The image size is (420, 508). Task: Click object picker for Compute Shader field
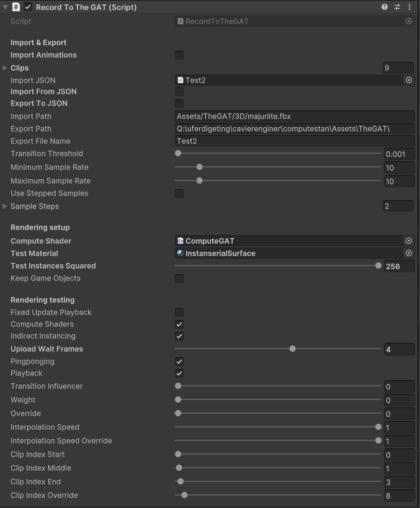(409, 241)
